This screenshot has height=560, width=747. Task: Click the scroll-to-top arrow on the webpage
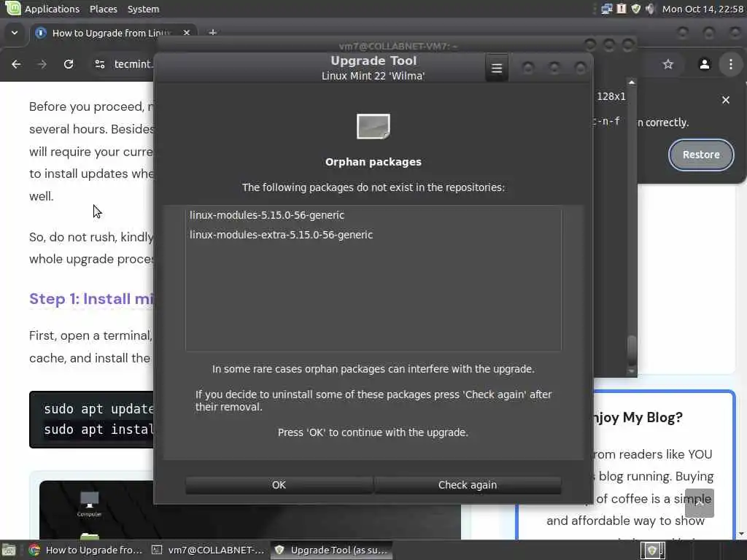coord(700,503)
